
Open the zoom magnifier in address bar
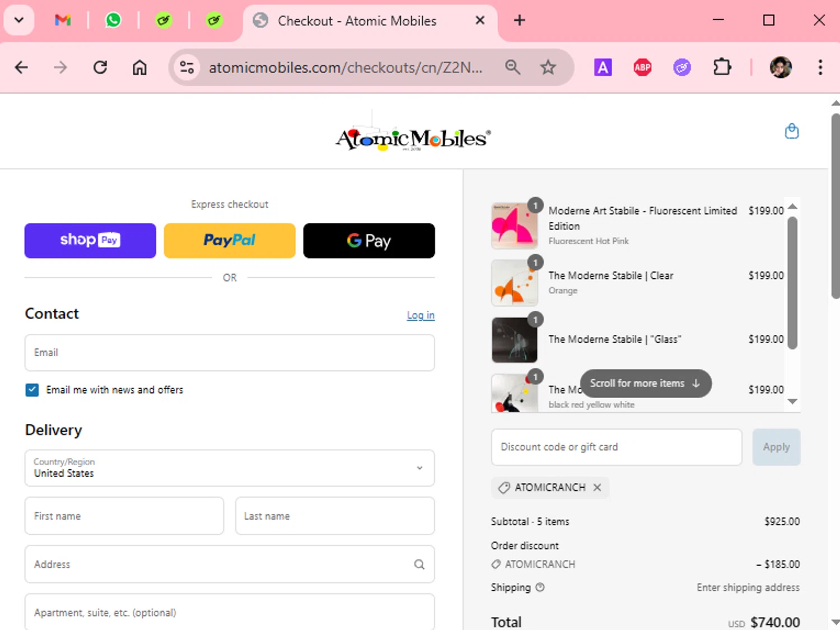click(x=512, y=68)
